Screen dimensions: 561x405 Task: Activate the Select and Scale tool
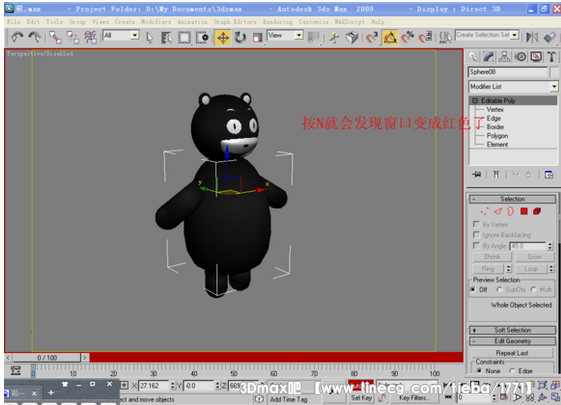click(257, 37)
